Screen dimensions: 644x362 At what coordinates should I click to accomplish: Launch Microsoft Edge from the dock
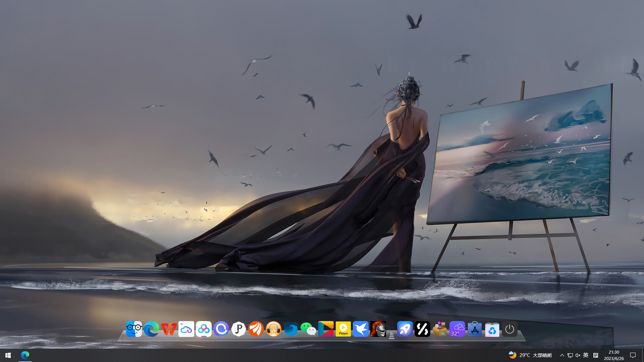click(151, 329)
